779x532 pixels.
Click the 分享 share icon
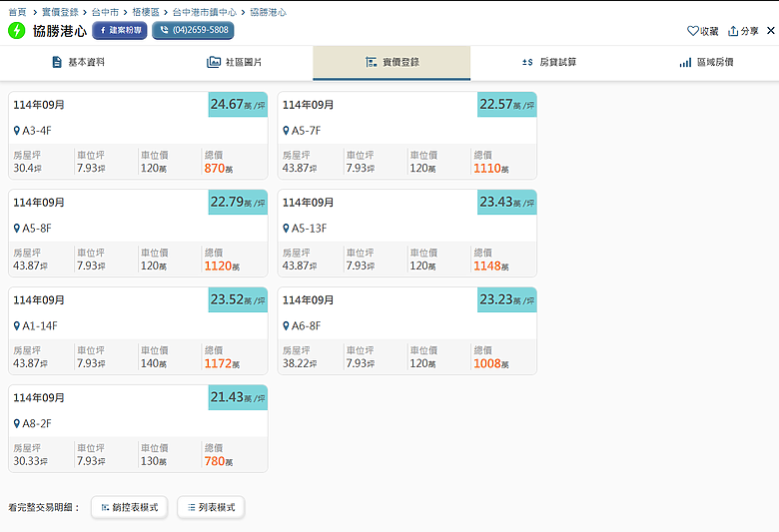733,31
